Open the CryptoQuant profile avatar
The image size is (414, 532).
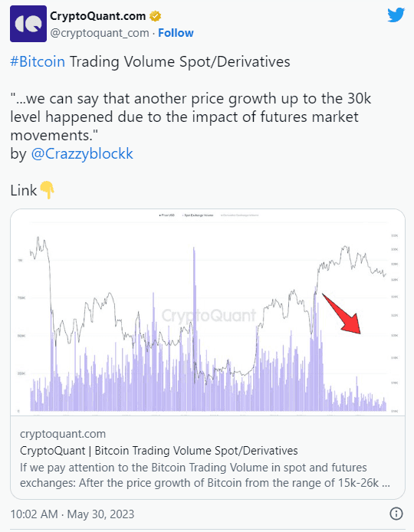tap(28, 24)
